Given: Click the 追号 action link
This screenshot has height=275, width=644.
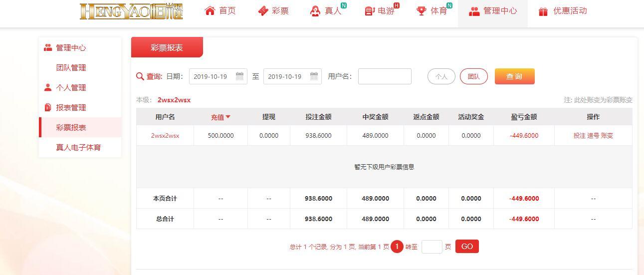Looking at the screenshot, I should point(593,135).
